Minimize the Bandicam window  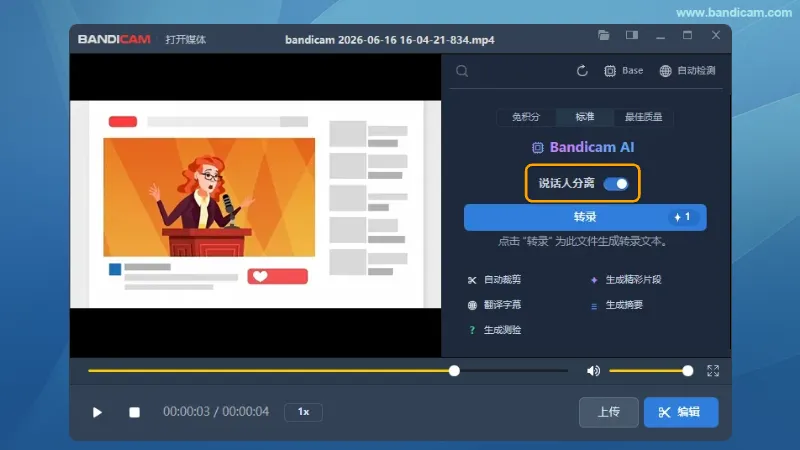coord(660,36)
